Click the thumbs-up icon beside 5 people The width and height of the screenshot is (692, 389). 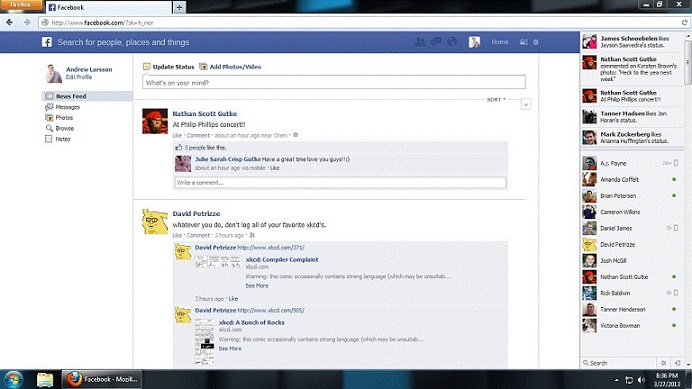pos(179,147)
